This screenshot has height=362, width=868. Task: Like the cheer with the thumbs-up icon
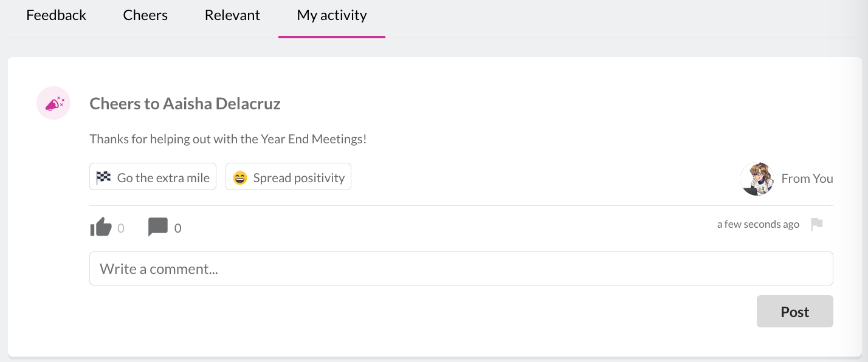(x=101, y=227)
